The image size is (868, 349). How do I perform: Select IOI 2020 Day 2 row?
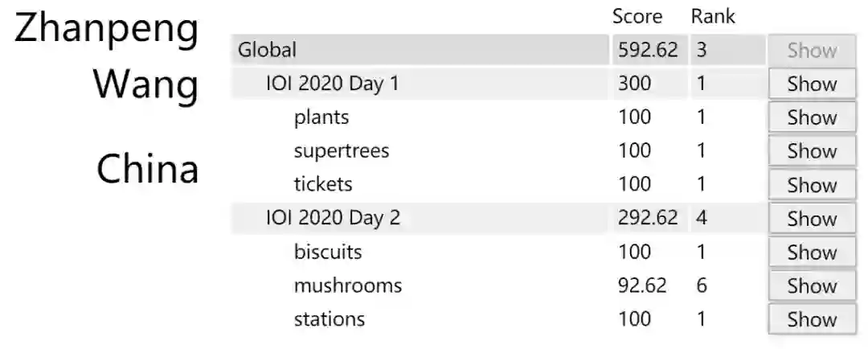334,219
